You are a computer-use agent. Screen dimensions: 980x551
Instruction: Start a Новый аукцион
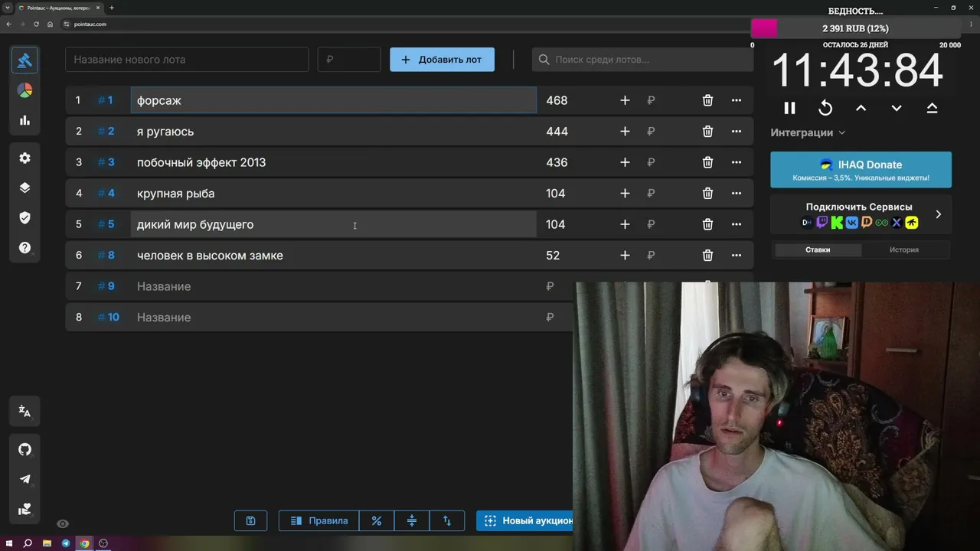pos(525,520)
